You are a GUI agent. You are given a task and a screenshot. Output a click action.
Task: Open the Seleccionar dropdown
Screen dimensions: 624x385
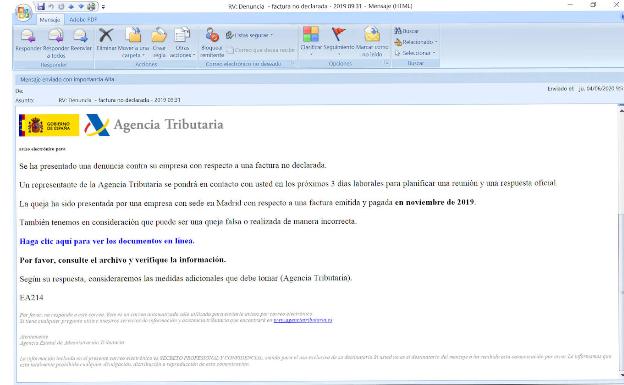[x=415, y=53]
